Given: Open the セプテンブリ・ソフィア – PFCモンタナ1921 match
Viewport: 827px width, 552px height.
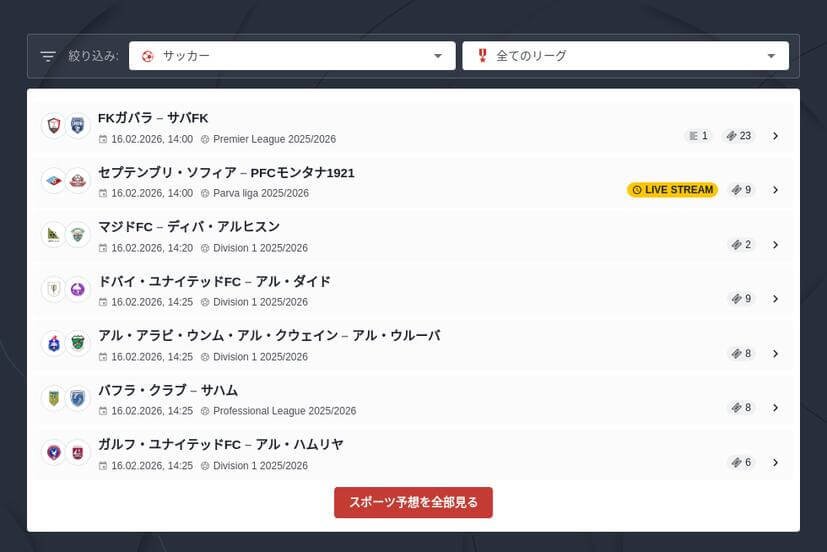Looking at the screenshot, I should coord(227,173).
